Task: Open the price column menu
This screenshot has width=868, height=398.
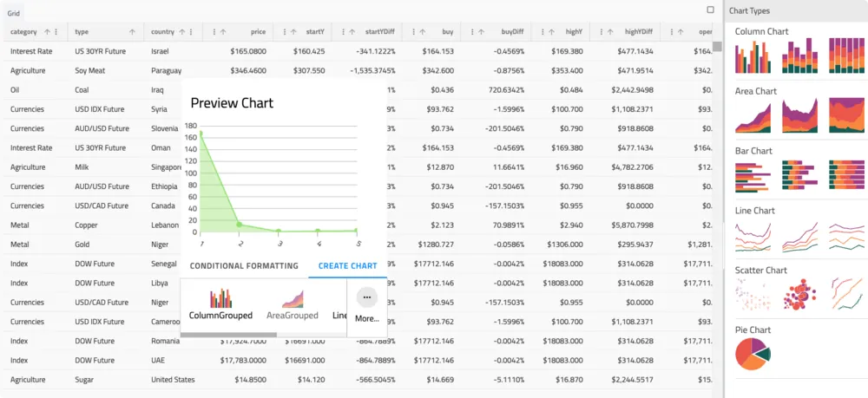Action: 214,32
